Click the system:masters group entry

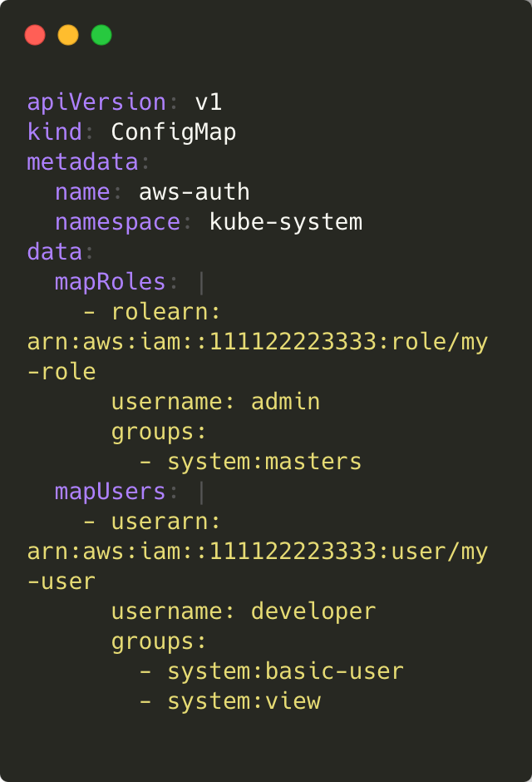[x=250, y=462]
